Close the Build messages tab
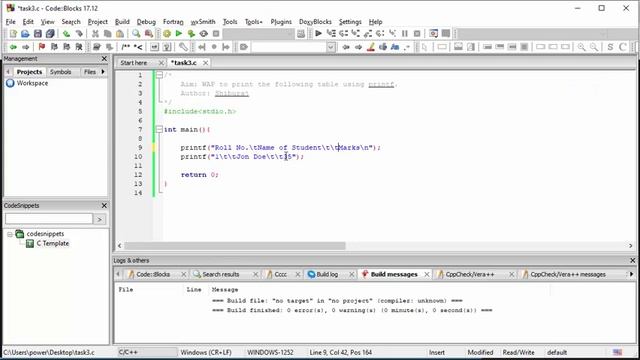The width and height of the screenshot is (640, 360). pyautogui.click(x=427, y=274)
